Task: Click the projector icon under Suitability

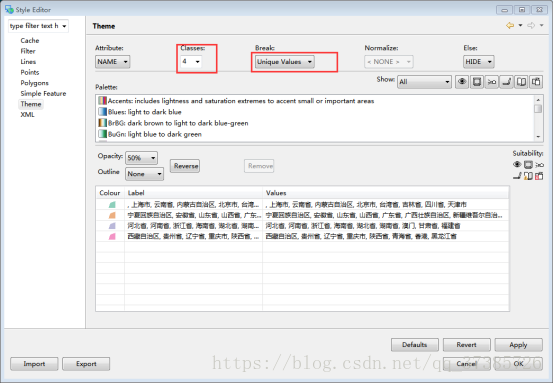Action: click(539, 165)
